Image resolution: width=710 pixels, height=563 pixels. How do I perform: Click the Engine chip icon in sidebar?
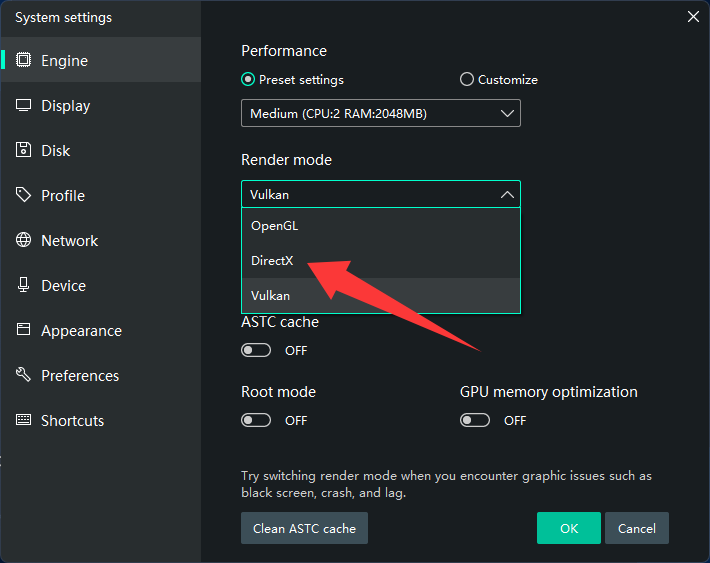click(24, 60)
